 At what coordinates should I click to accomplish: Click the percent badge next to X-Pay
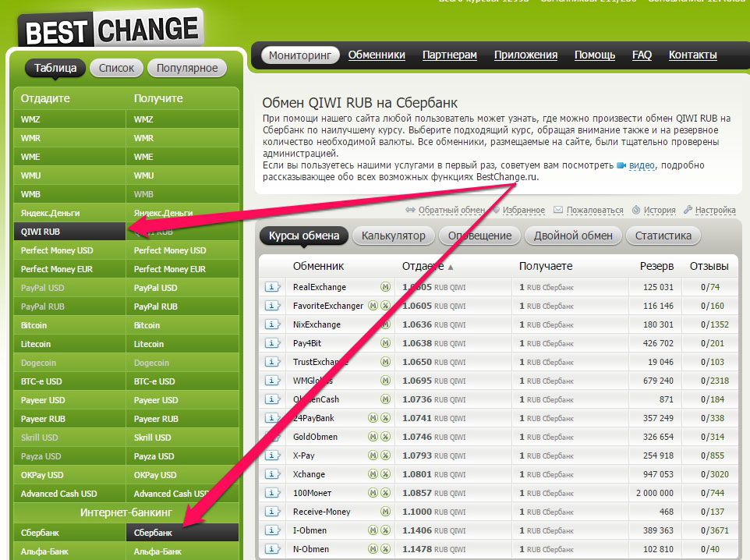pos(385,455)
